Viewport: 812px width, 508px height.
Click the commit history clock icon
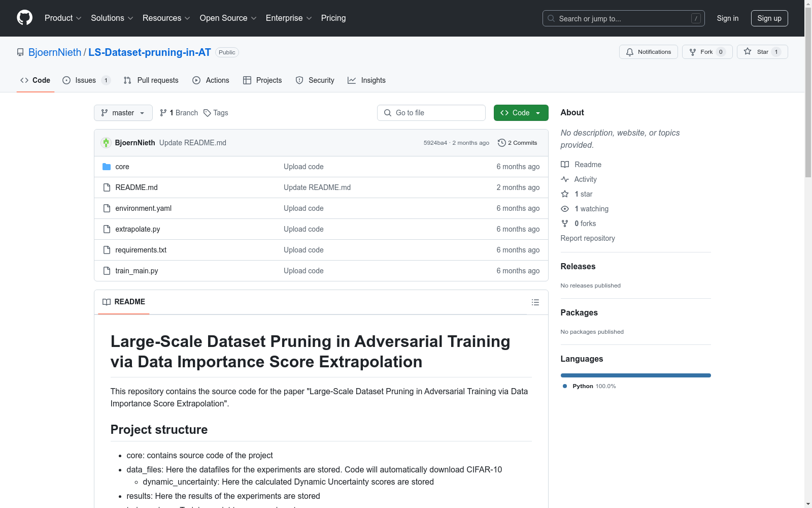pyautogui.click(x=502, y=143)
